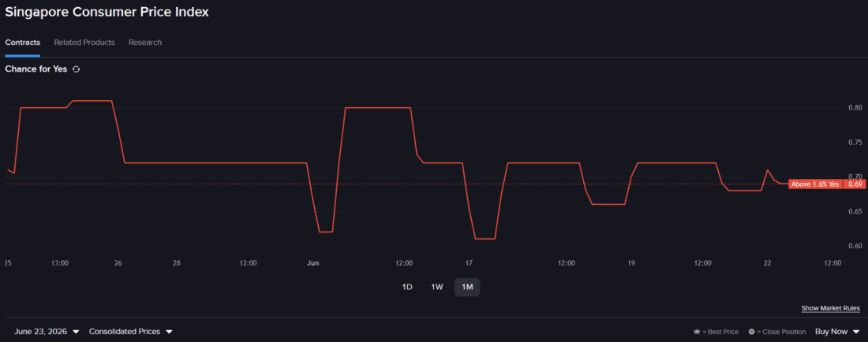This screenshot has width=868, height=342.
Task: Switch to the Contracts tab
Action: (x=23, y=43)
